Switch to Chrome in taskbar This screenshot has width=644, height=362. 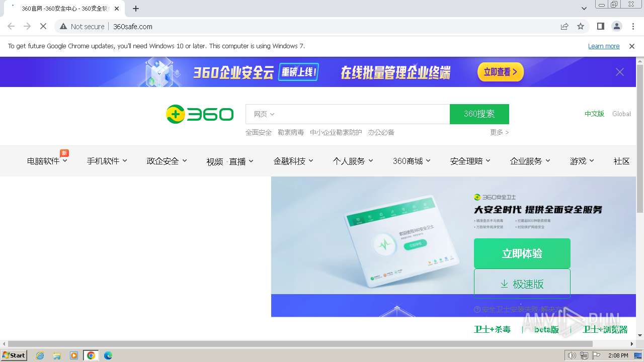pyautogui.click(x=91, y=355)
